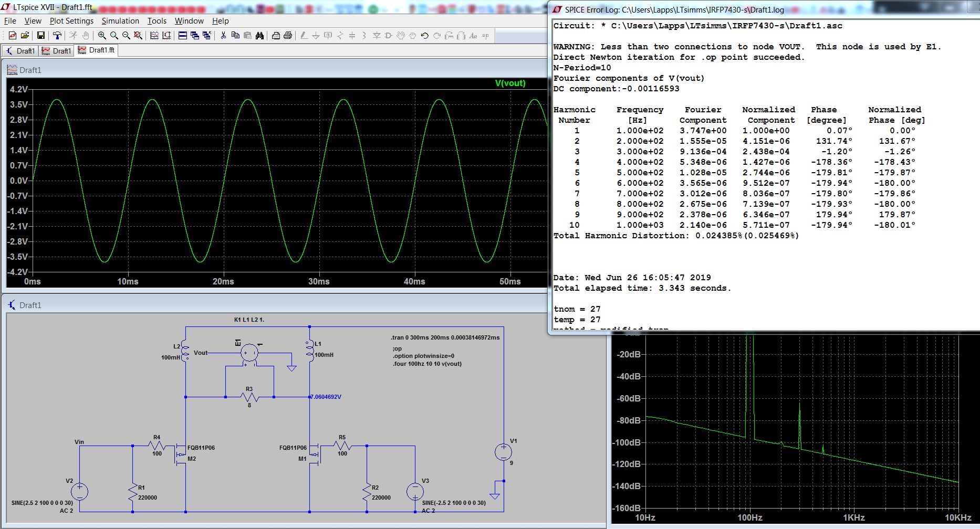Open the Window menu
Screen dimensions: 980x529
(189, 21)
